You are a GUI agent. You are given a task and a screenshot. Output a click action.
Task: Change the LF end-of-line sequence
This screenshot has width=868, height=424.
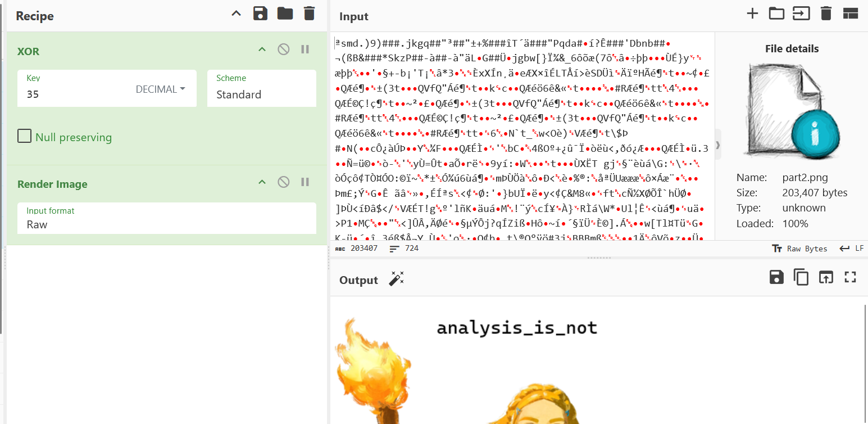point(852,248)
